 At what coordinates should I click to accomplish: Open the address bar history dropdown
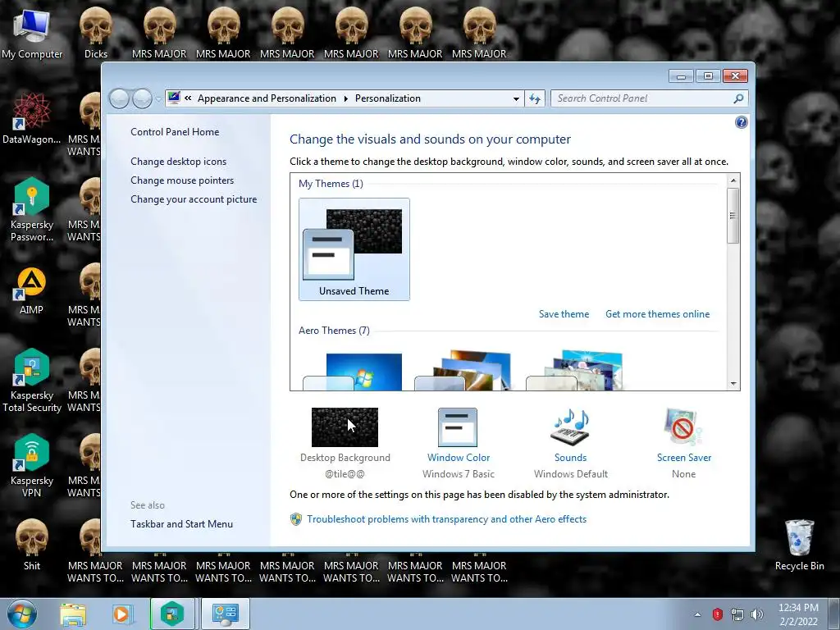[x=516, y=98]
